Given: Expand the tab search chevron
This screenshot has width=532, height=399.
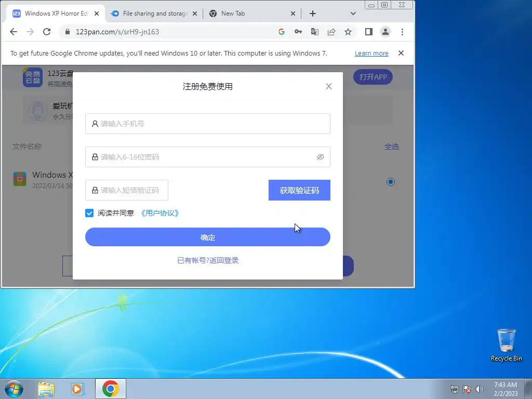Looking at the screenshot, I should click(x=353, y=14).
